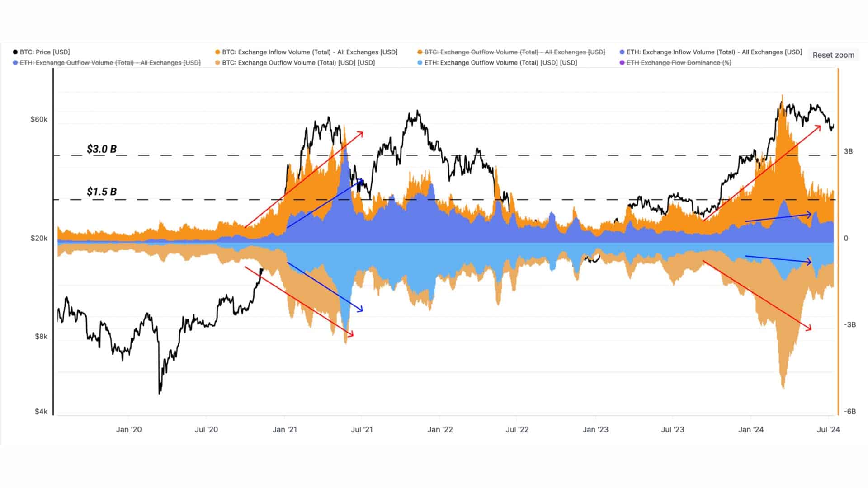Screen dimensions: 868x488
Task: Click the Jan '20 timeline label
Action: (x=129, y=429)
